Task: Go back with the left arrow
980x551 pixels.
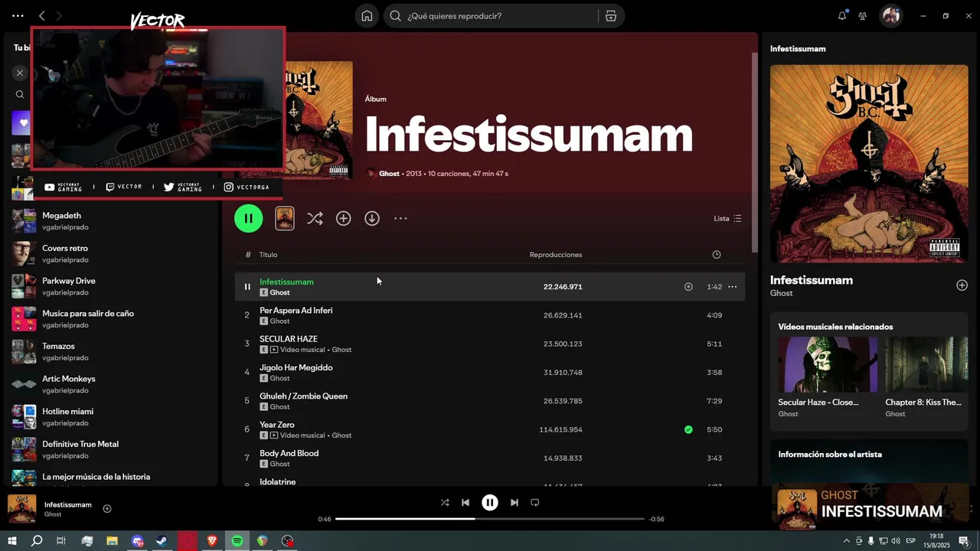Action: click(42, 15)
